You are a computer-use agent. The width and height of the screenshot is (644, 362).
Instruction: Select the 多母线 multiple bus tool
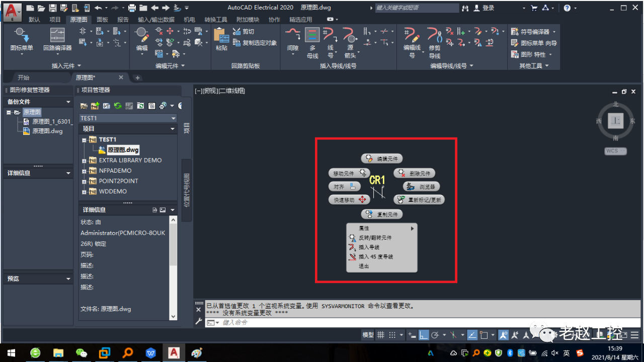pyautogui.click(x=312, y=43)
